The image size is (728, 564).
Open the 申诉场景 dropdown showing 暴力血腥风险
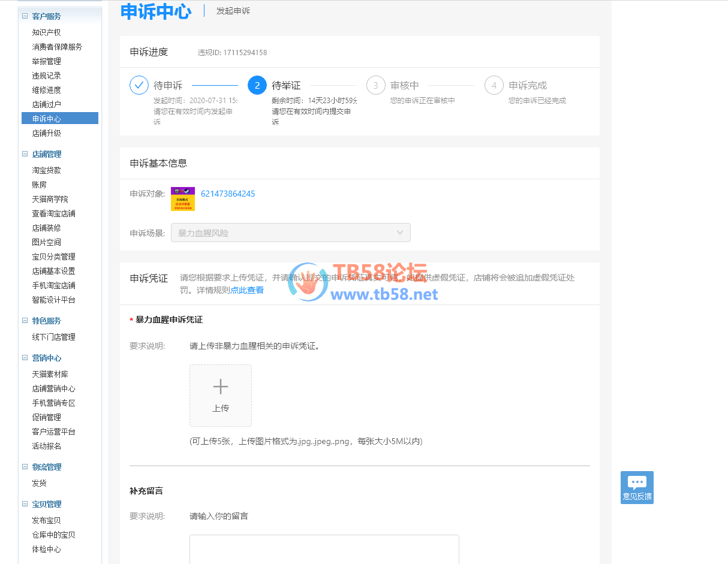pos(290,233)
